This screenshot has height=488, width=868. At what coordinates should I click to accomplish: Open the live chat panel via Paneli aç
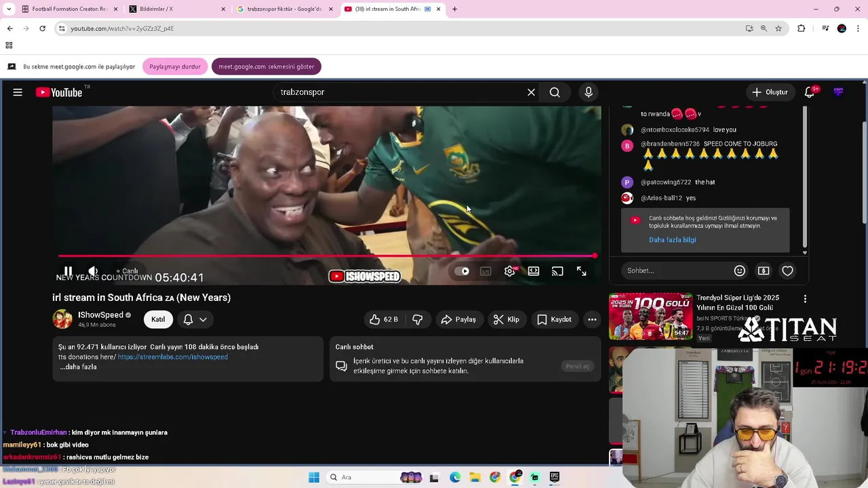(578, 366)
